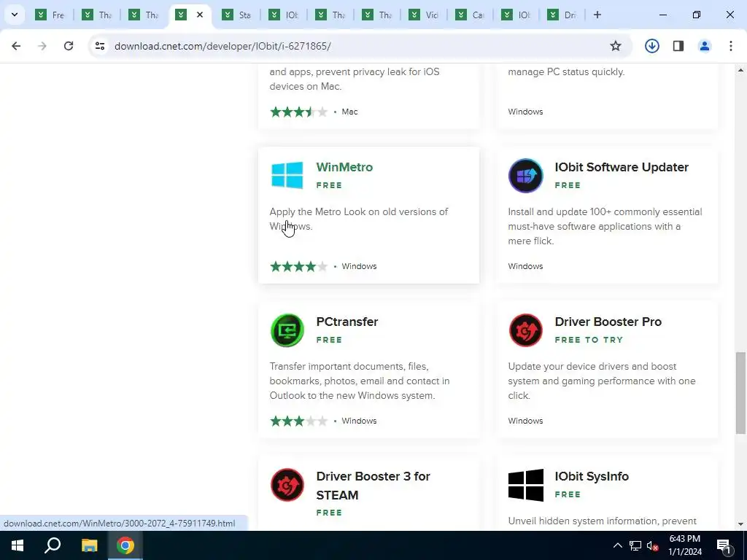Switch to the first 'IOb' tab

(284, 15)
